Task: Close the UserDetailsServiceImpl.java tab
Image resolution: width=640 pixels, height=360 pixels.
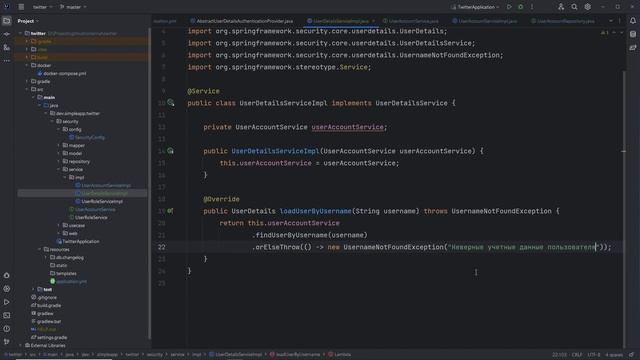Action: click(x=373, y=21)
